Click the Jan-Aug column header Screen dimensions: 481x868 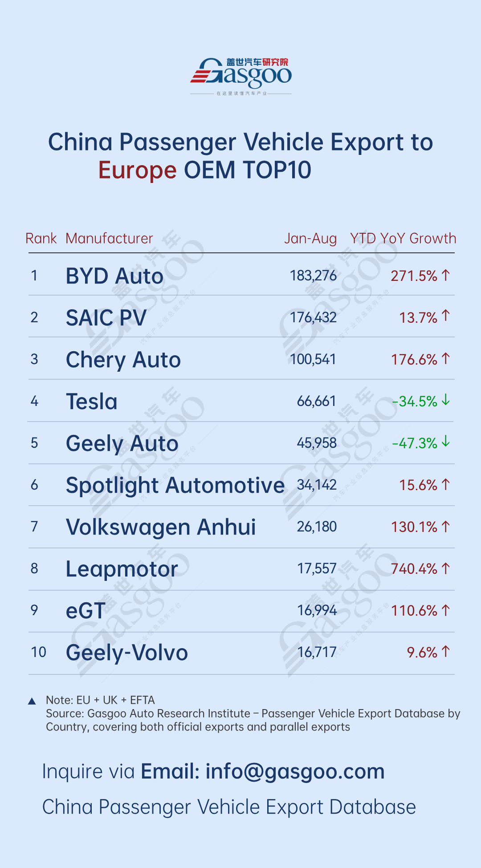click(310, 239)
